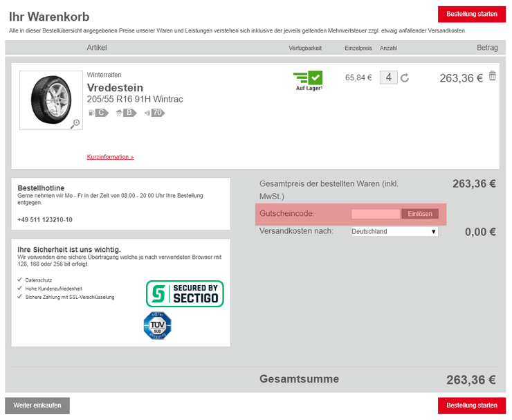Image resolution: width=512 pixels, height=420 pixels.
Task: Click the Verfügbarkeit column header
Action: 305,48
